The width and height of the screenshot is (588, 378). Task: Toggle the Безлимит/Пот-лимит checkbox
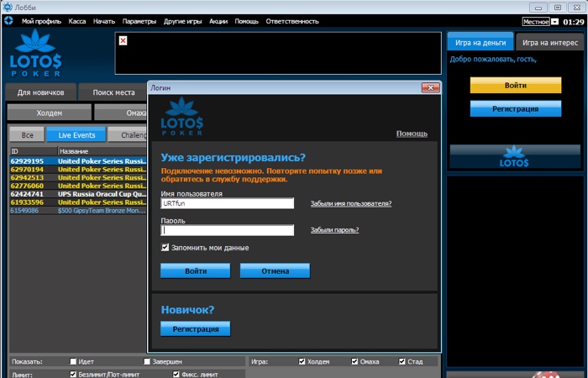(73, 375)
